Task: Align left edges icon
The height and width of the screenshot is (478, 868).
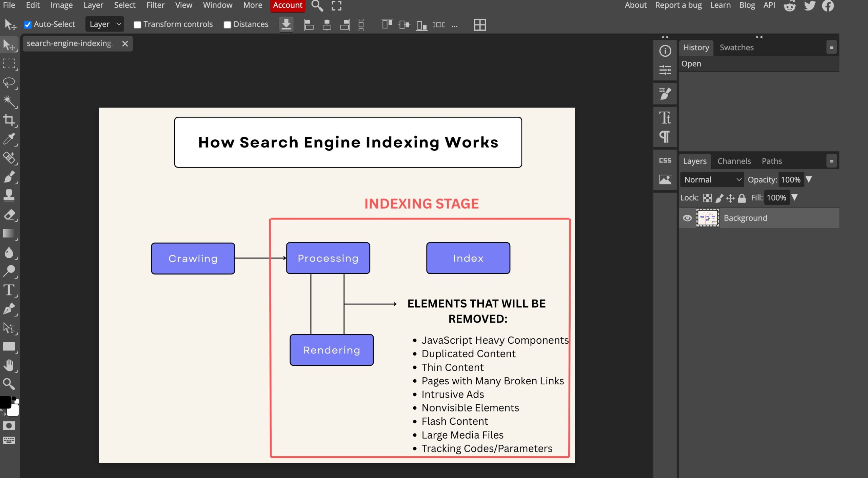Action: coord(309,24)
